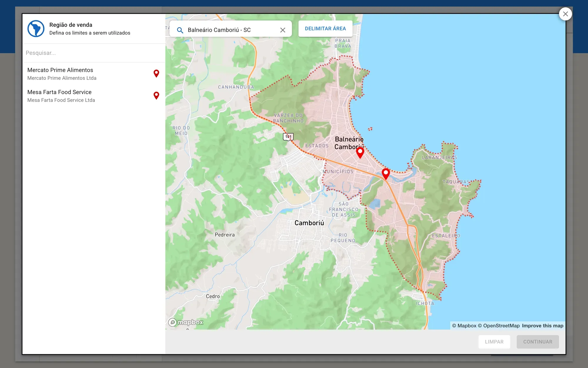Click the Mapbox logo on the map
The image size is (588, 368).
[186, 322]
